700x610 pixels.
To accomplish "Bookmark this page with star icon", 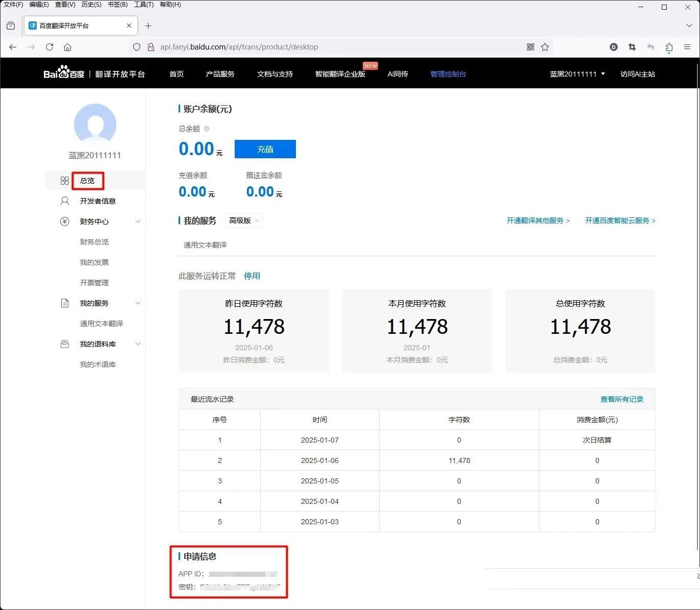I will point(545,47).
